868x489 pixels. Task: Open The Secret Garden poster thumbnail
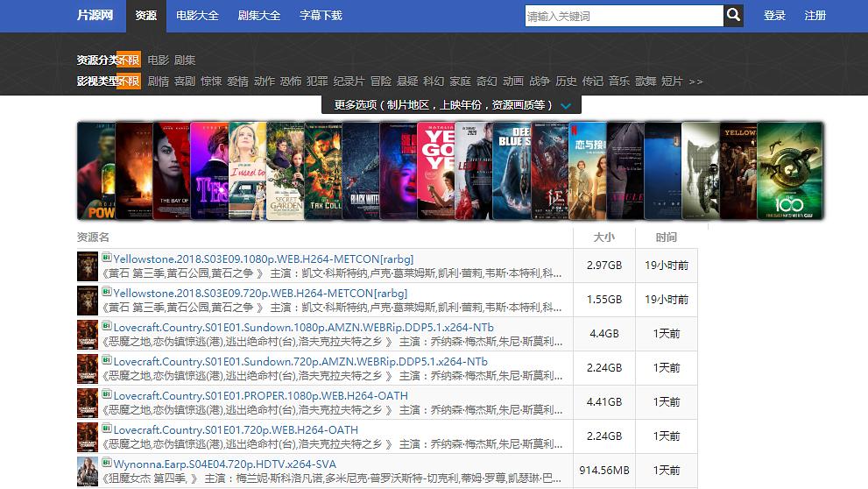tap(285, 171)
